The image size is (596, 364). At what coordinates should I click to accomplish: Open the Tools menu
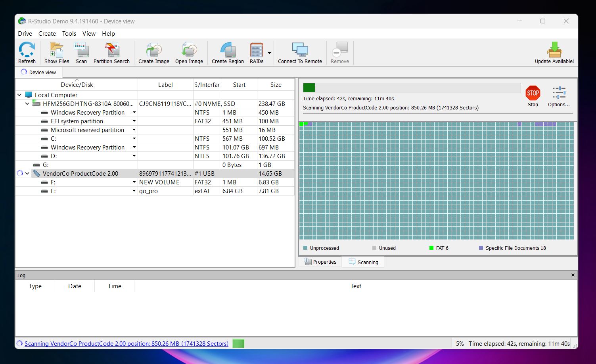coord(69,34)
